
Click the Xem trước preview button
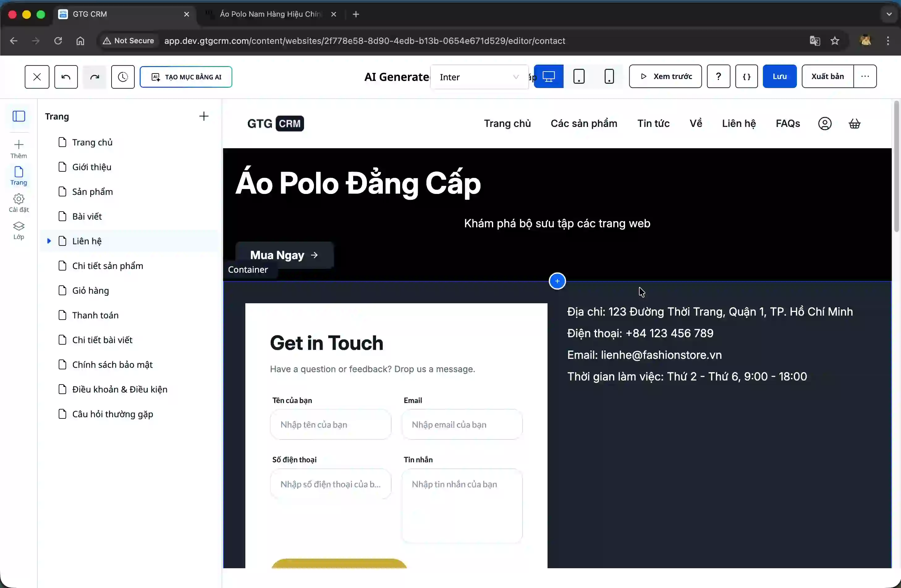(x=665, y=76)
